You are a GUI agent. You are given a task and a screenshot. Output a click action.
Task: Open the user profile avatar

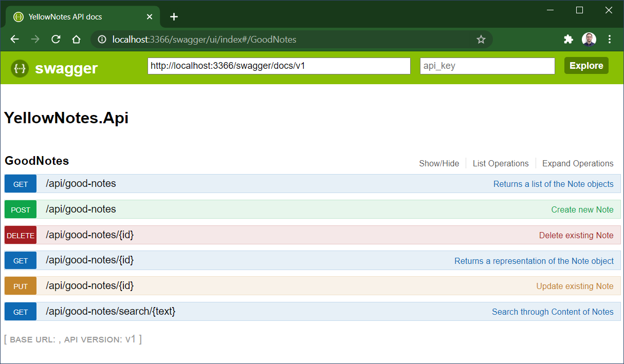pos(589,40)
